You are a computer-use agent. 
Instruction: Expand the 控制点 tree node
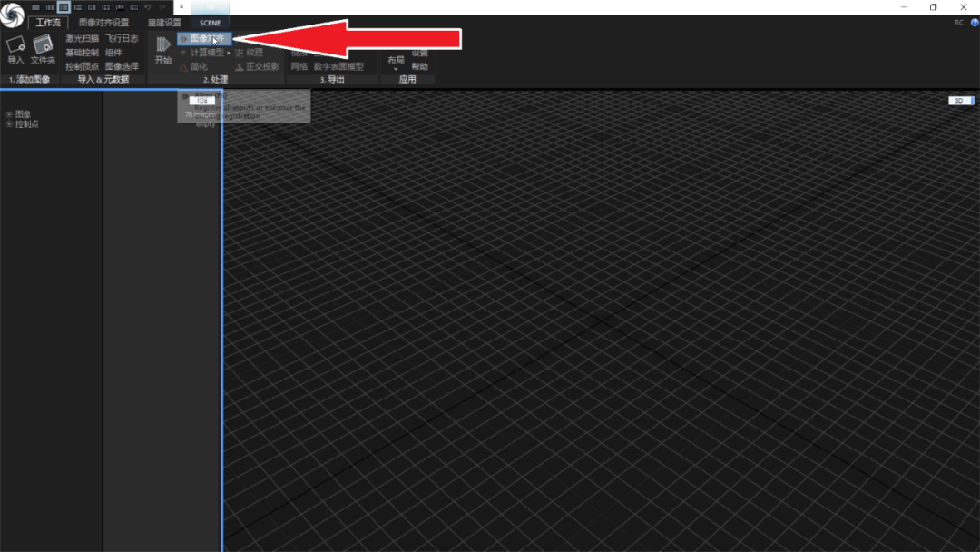pos(9,124)
